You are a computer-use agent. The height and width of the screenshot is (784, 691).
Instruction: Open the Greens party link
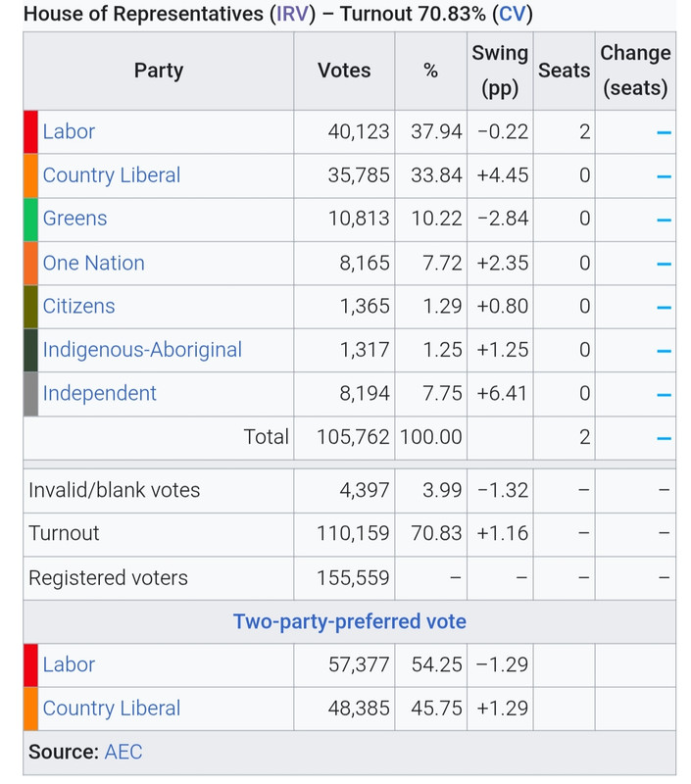point(75,219)
